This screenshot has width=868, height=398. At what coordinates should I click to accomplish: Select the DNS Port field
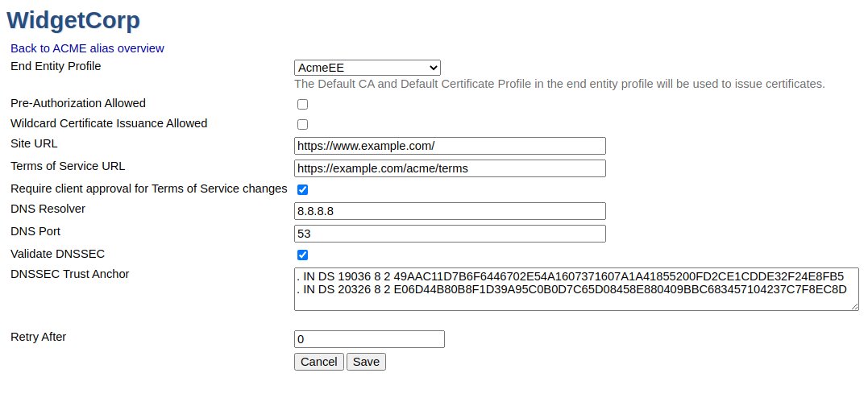click(x=450, y=234)
